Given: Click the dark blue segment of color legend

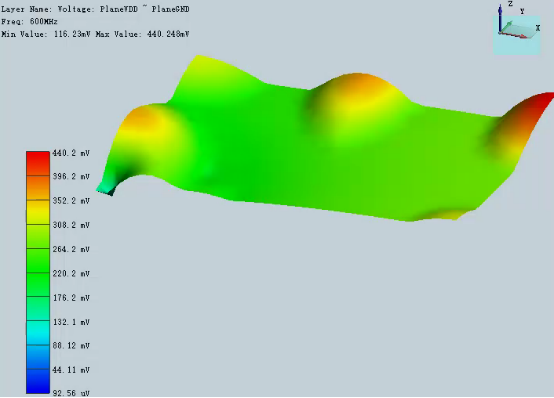Looking at the screenshot, I should click(x=38, y=381).
